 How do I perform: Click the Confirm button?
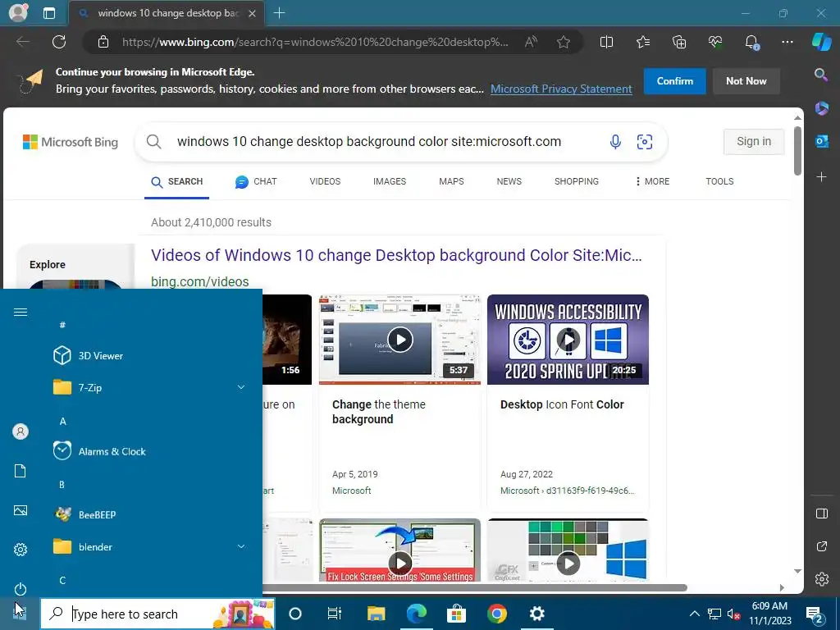pos(674,81)
